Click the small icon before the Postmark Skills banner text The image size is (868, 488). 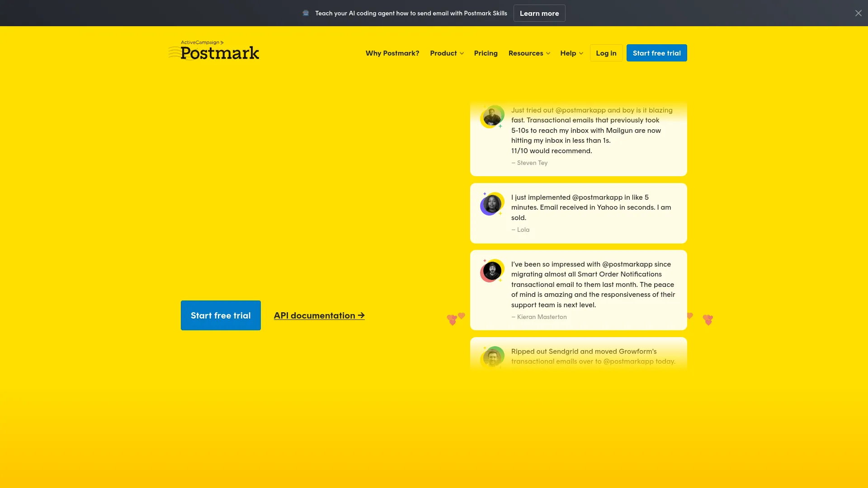306,13
